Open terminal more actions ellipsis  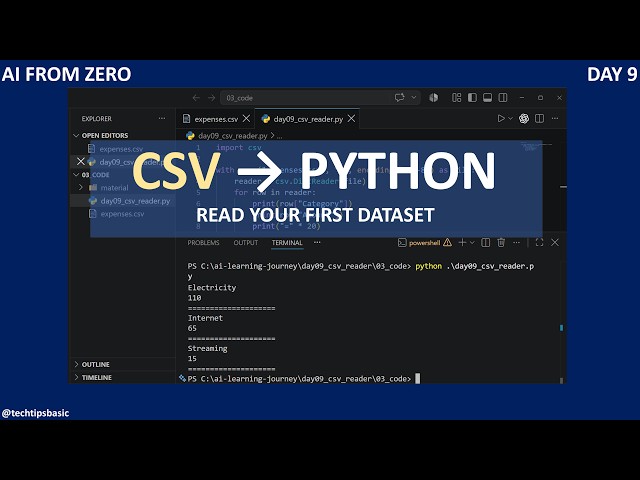click(516, 242)
